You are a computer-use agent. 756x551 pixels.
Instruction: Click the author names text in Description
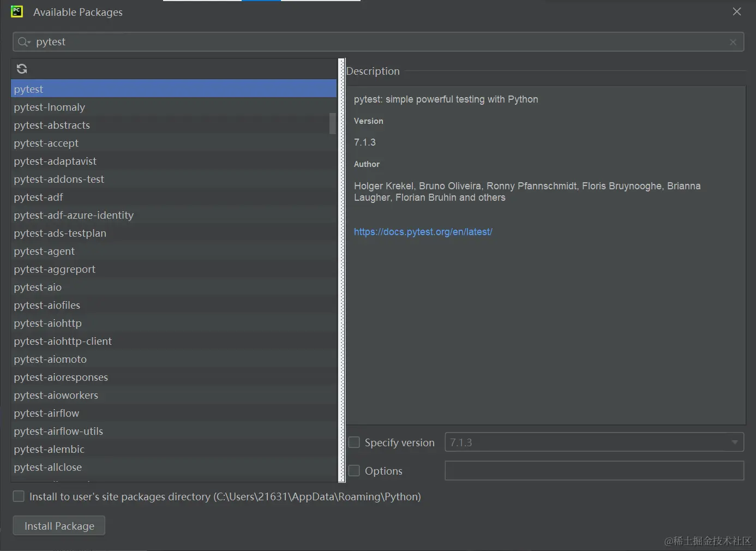pyautogui.click(x=527, y=191)
